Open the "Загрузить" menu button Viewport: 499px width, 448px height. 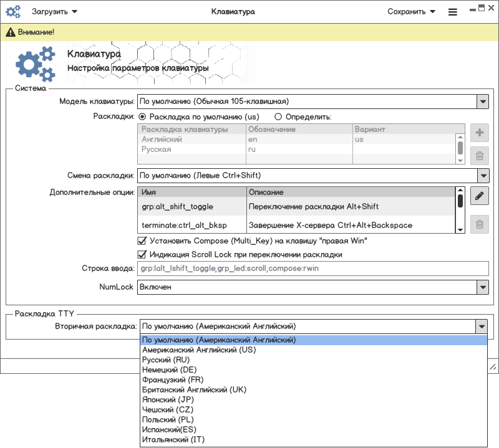tap(55, 11)
